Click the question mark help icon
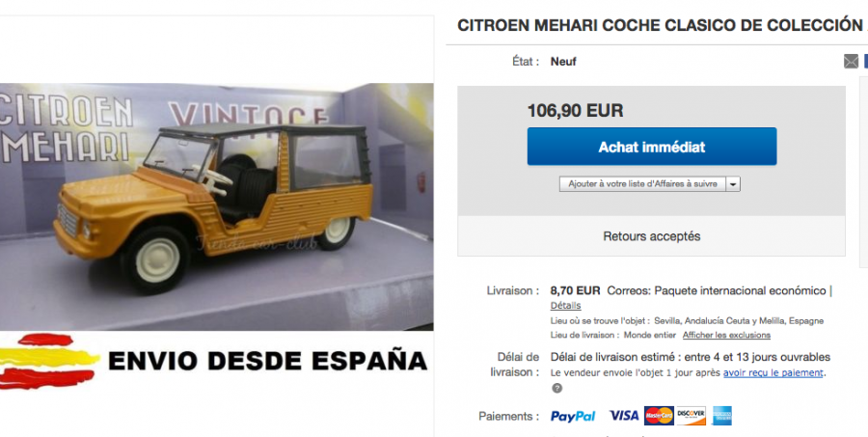The width and height of the screenshot is (868, 437). click(x=556, y=388)
